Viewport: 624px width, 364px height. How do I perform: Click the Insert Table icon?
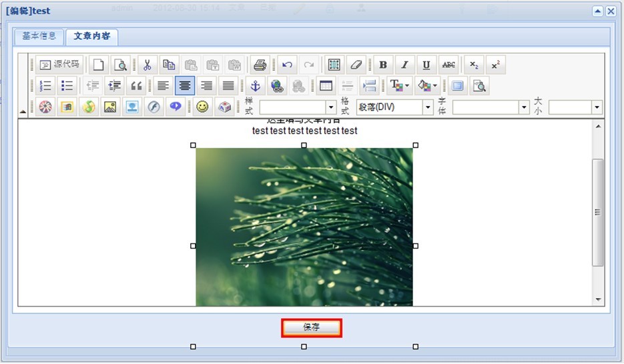(x=326, y=85)
